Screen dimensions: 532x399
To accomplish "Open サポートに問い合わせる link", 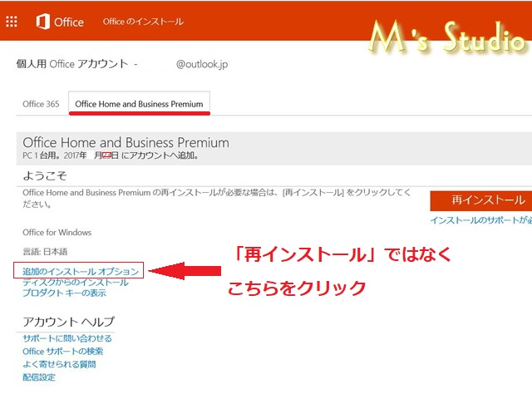I will pyautogui.click(x=67, y=338).
